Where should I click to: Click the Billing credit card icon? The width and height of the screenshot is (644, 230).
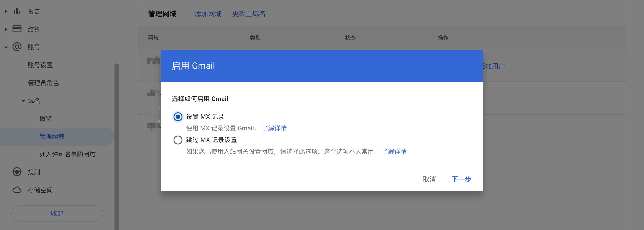click(x=17, y=29)
